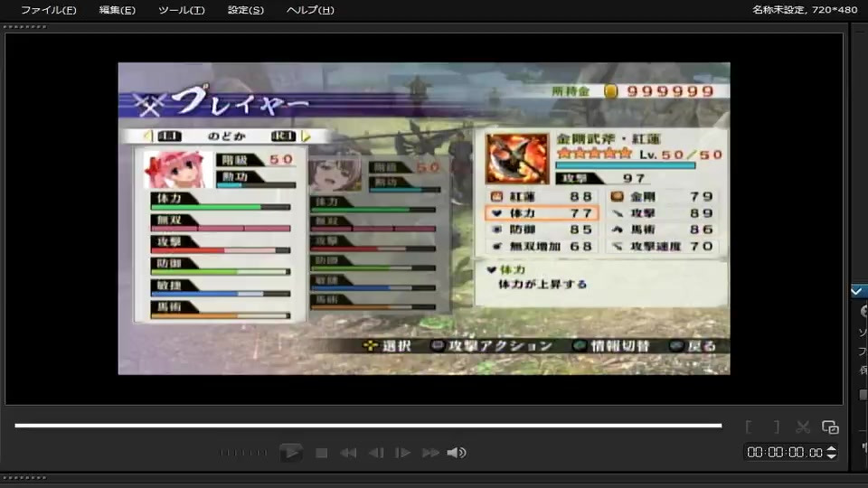The height and width of the screenshot is (488, 868).
Task: Jump to end with the double-right-arrow fast-forward button
Action: 430,453
